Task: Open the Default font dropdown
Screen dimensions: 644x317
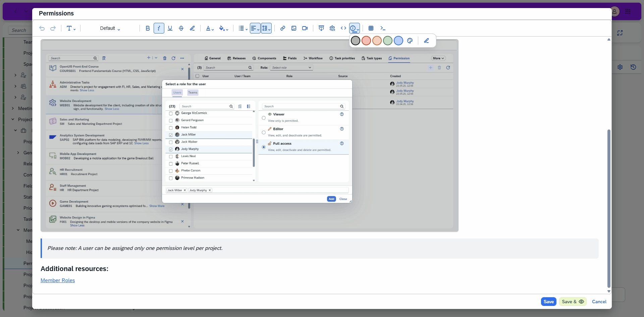Action: pos(110,28)
